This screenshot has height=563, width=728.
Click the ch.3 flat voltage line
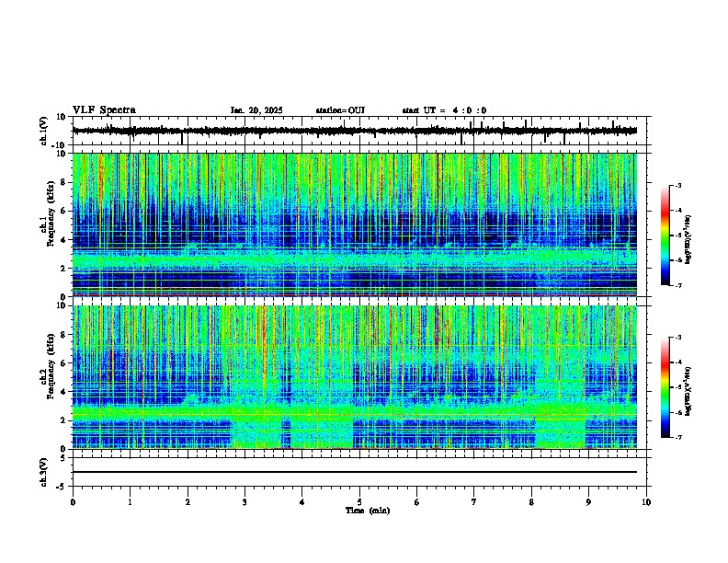point(355,472)
